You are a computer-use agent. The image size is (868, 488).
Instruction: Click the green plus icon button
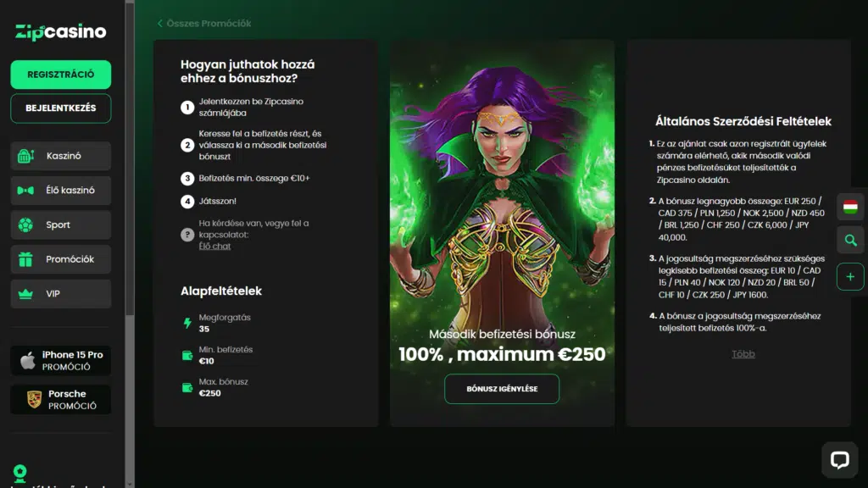click(850, 277)
